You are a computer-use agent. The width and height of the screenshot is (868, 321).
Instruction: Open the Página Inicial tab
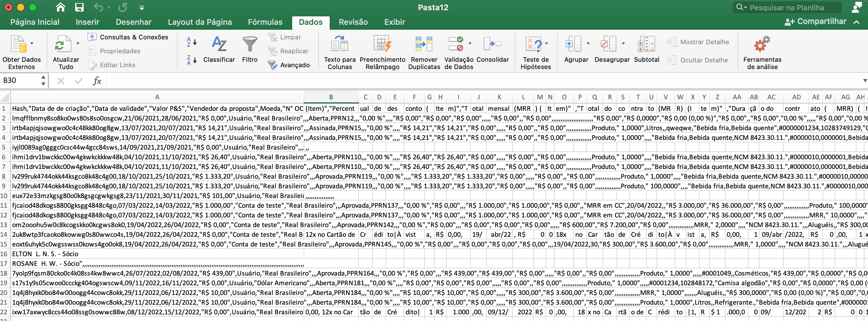coord(35,22)
